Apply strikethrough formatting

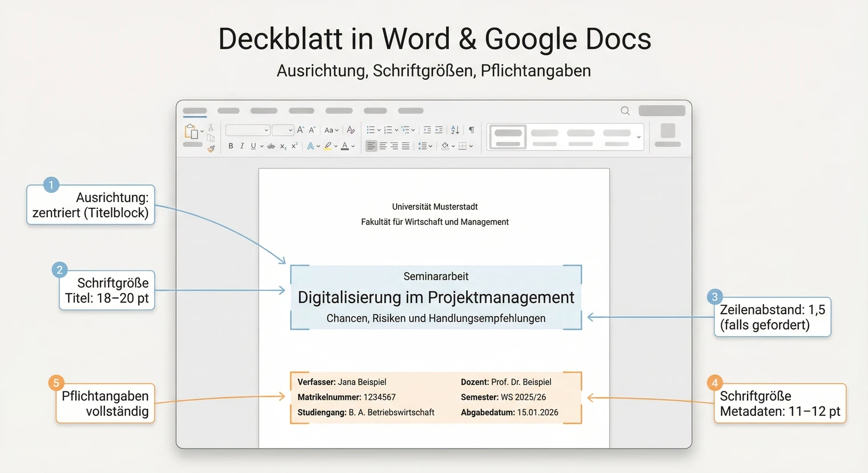pos(272,145)
